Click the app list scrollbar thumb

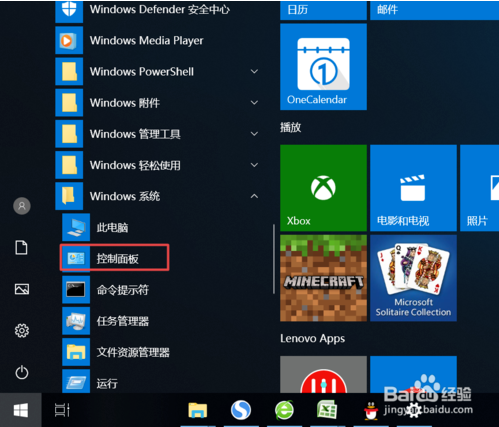click(274, 259)
